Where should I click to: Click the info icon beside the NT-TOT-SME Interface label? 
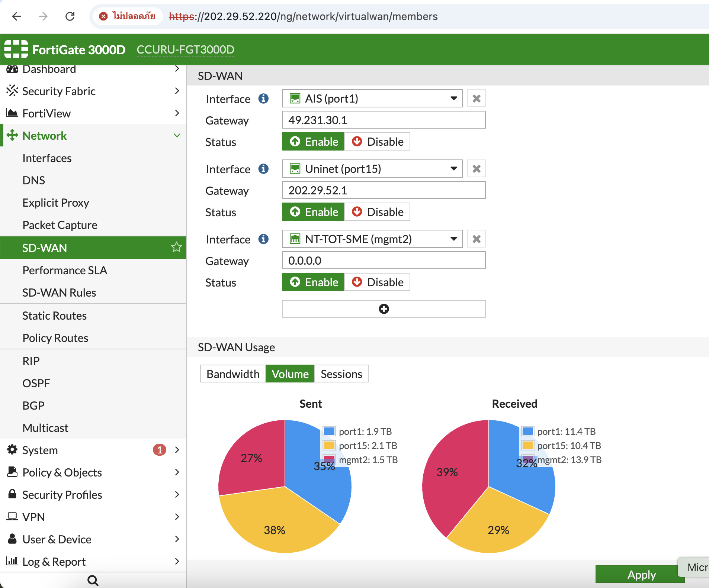pos(263,239)
